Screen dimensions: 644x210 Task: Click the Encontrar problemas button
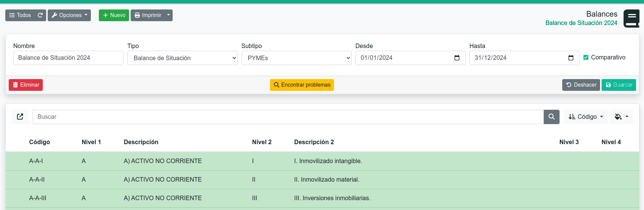tap(302, 85)
